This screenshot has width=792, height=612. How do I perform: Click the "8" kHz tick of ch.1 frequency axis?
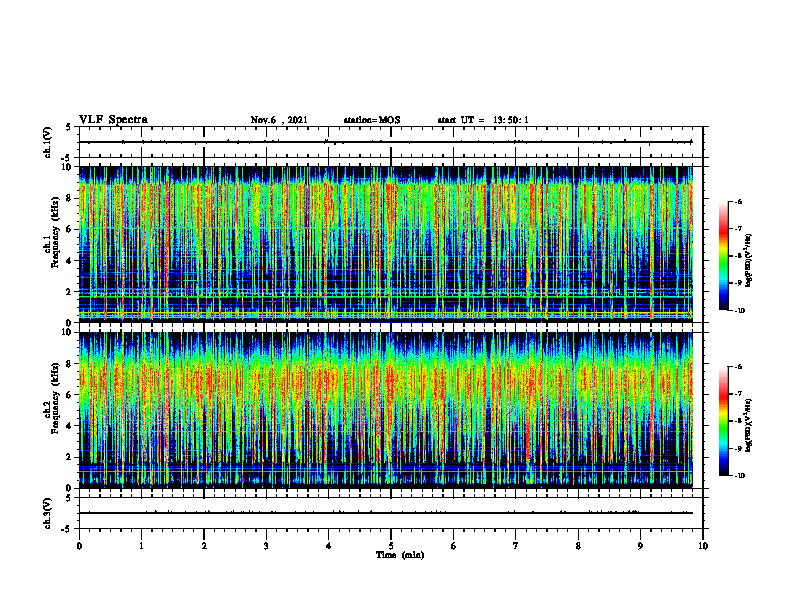tap(70, 198)
